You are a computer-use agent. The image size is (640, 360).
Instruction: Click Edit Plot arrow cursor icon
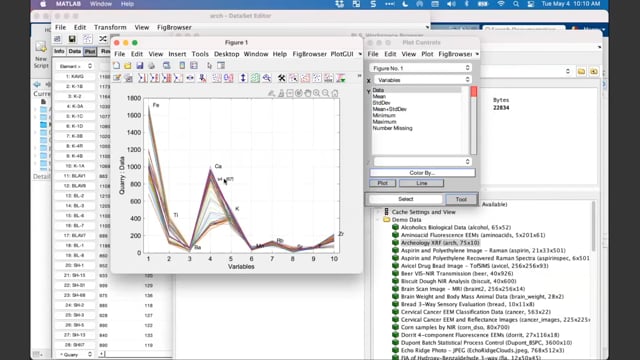[x=209, y=66]
